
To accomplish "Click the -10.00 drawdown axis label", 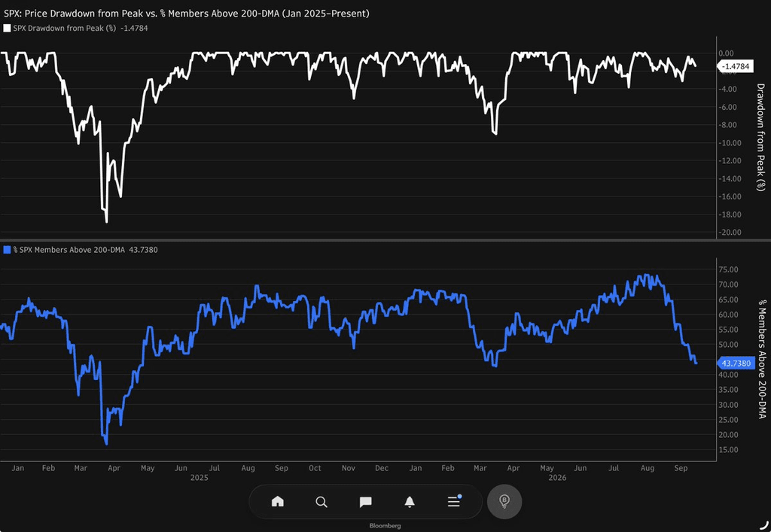I will (x=730, y=143).
